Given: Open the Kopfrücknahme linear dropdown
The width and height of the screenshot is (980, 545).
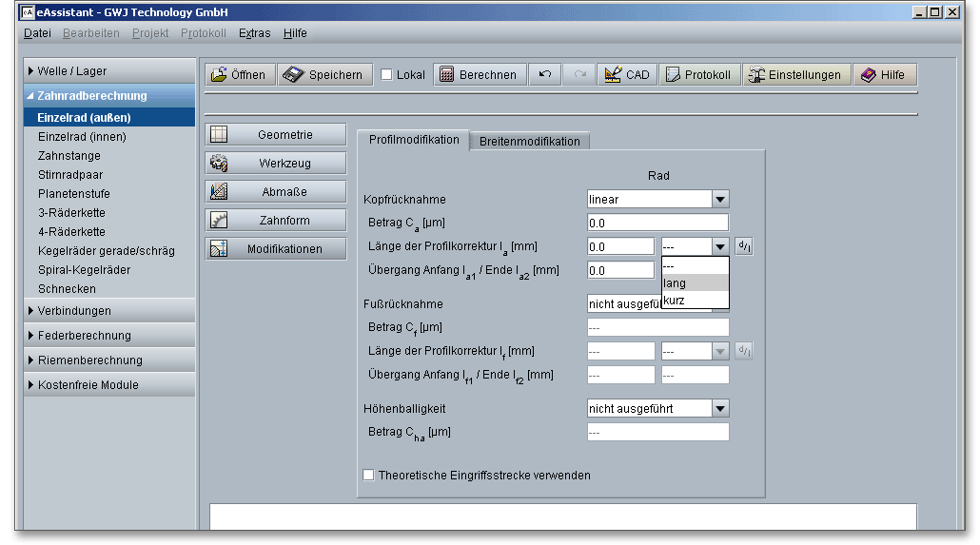Looking at the screenshot, I should 720,200.
